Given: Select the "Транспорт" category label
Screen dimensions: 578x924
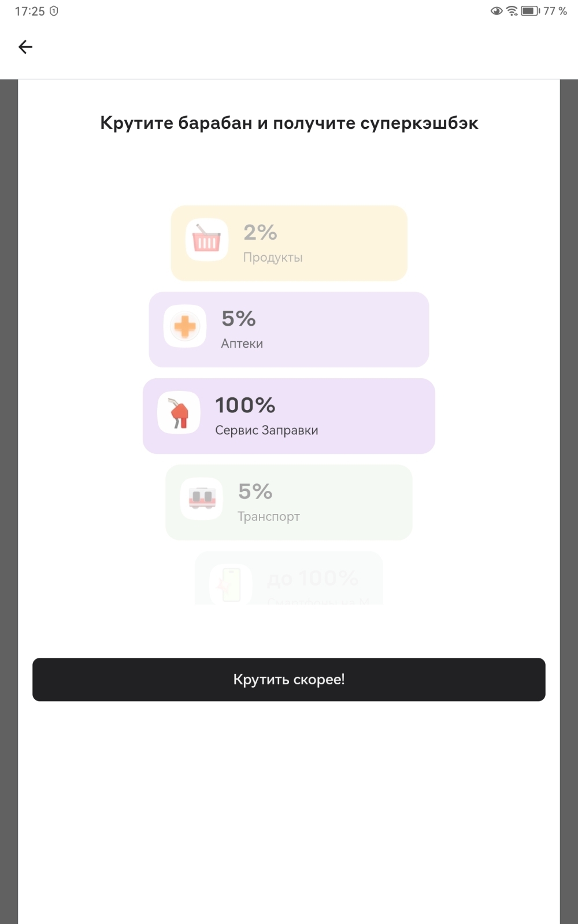Looking at the screenshot, I should [269, 516].
